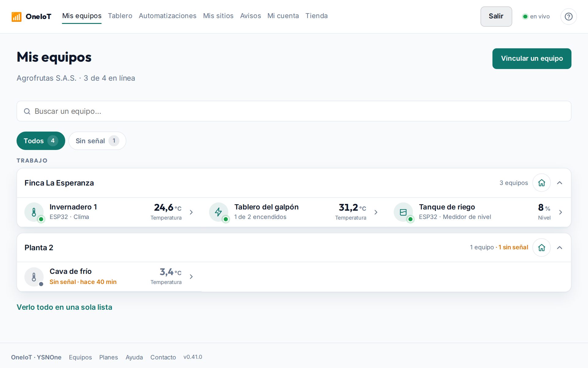
Task: Collapse the Finca La Esperanza group
Action: tap(560, 183)
